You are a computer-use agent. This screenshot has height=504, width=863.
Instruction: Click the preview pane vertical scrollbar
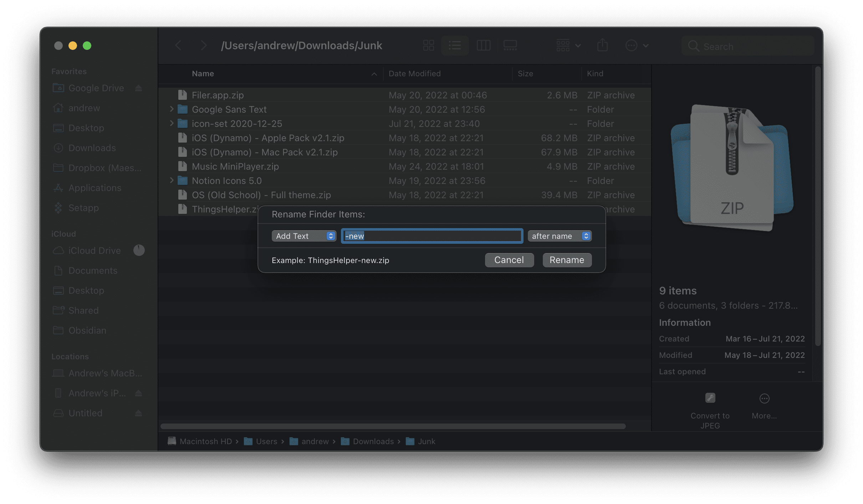[818, 206]
